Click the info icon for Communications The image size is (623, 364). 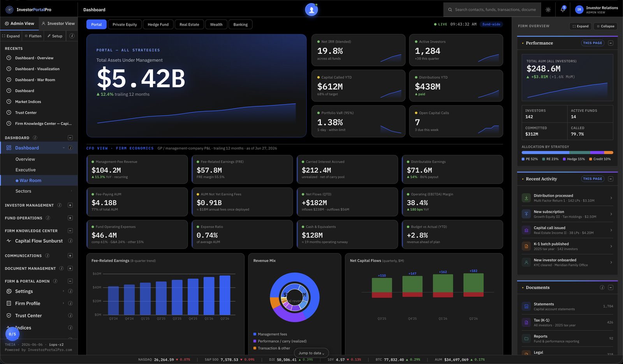pyautogui.click(x=48, y=256)
